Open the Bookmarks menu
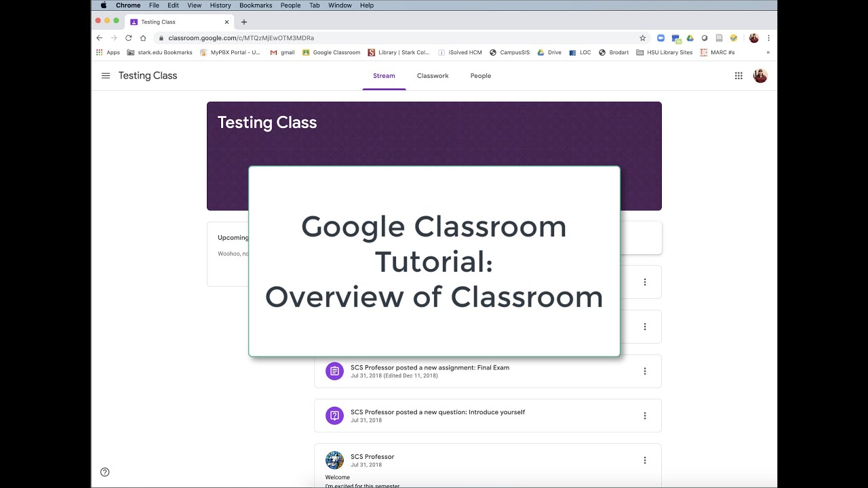868x488 pixels. point(256,5)
